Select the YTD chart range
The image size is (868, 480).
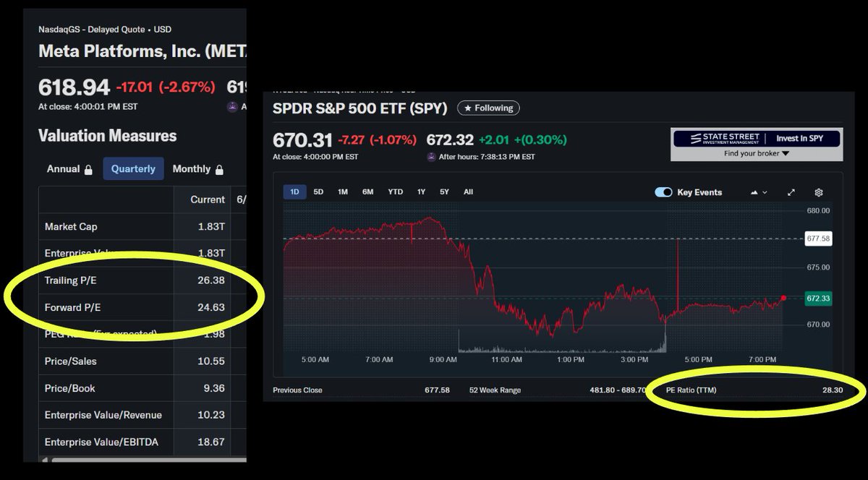click(395, 192)
